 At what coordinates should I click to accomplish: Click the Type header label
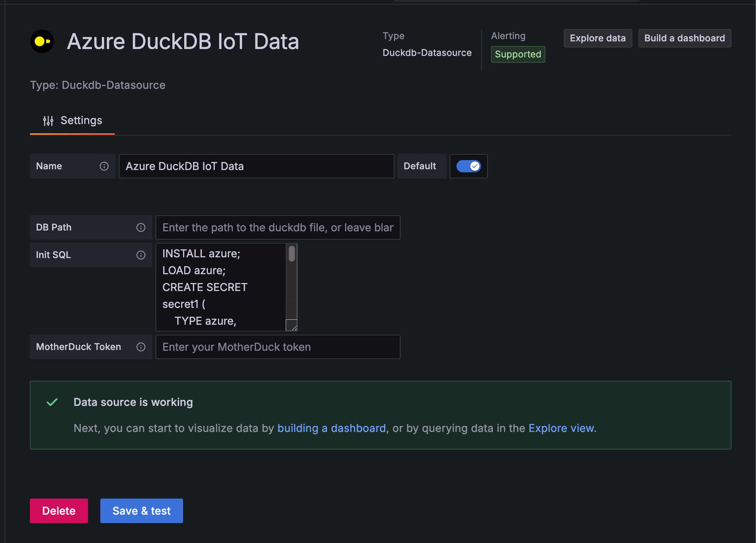point(394,36)
